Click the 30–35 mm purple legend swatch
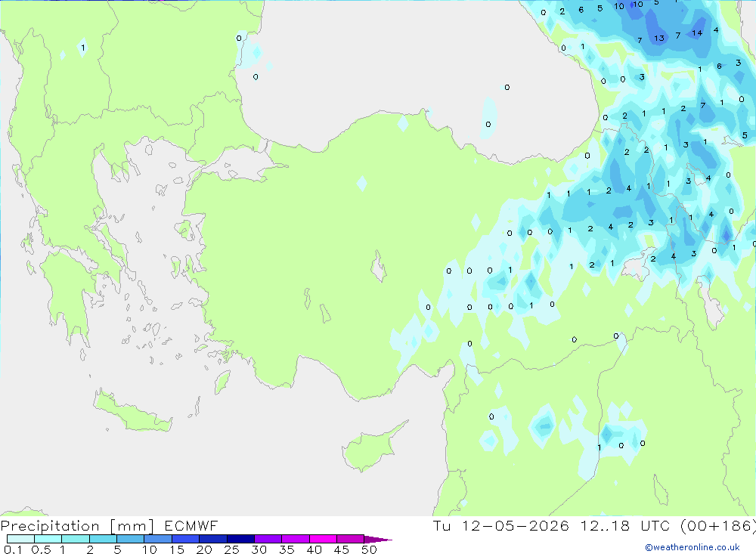The height and width of the screenshot is (554, 756). click(x=268, y=539)
